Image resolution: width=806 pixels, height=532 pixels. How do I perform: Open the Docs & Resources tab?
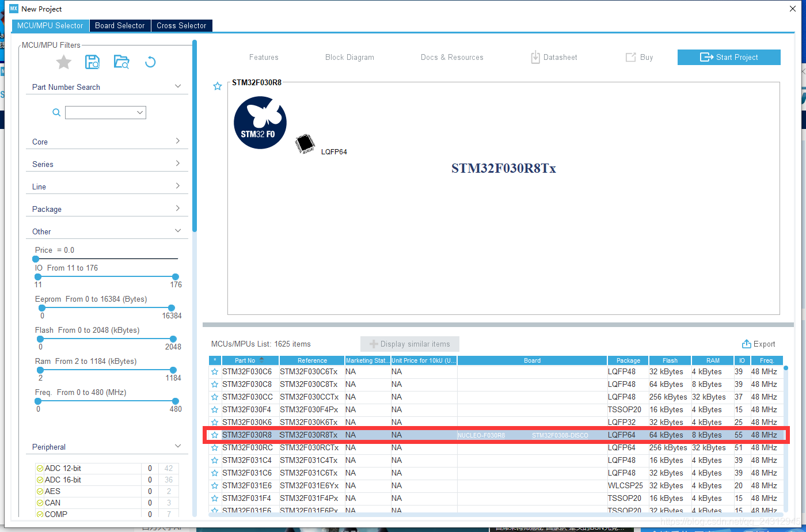pyautogui.click(x=452, y=58)
